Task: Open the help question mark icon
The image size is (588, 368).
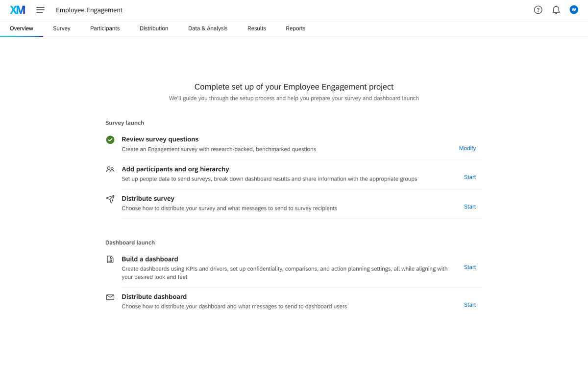Action: [x=538, y=10]
